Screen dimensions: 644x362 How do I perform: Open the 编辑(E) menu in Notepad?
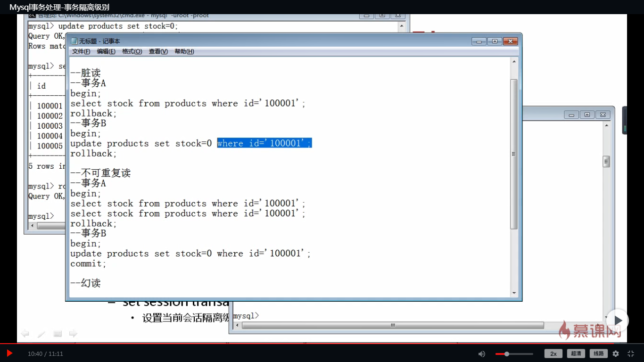(106, 51)
